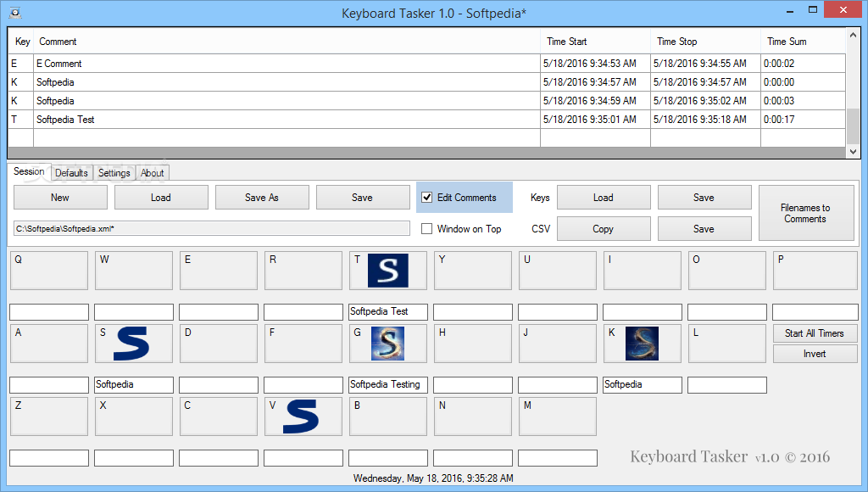Click Filenames to Comments button

click(806, 213)
